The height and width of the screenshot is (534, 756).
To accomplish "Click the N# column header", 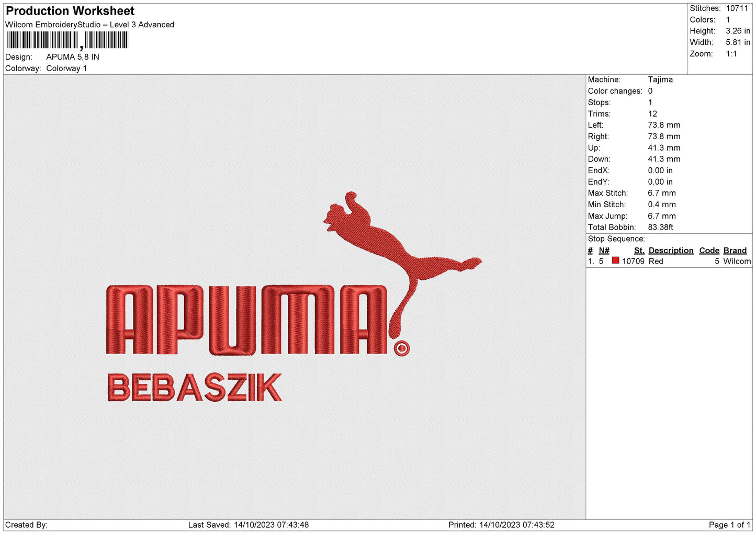I will pos(604,251).
